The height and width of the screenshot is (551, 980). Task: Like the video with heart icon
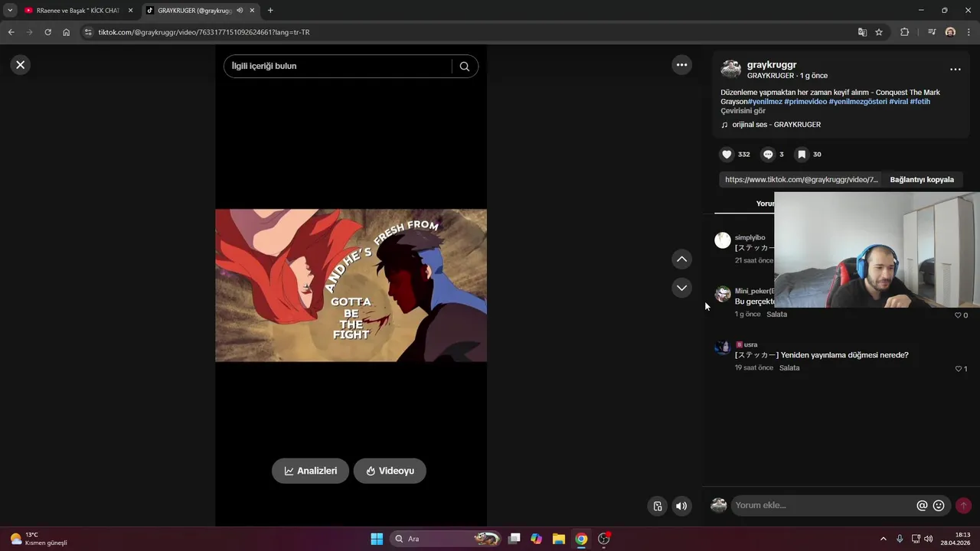(x=727, y=155)
